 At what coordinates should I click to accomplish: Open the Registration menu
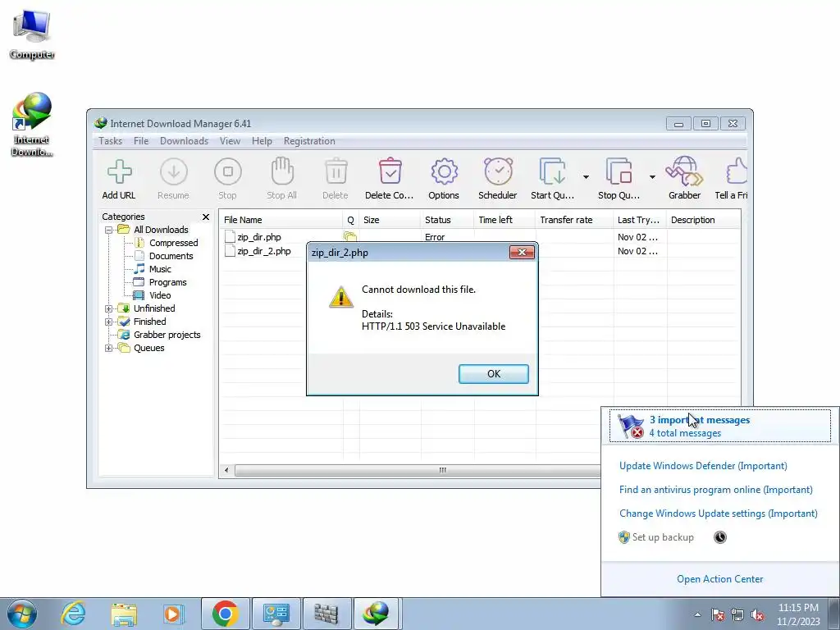pos(309,141)
